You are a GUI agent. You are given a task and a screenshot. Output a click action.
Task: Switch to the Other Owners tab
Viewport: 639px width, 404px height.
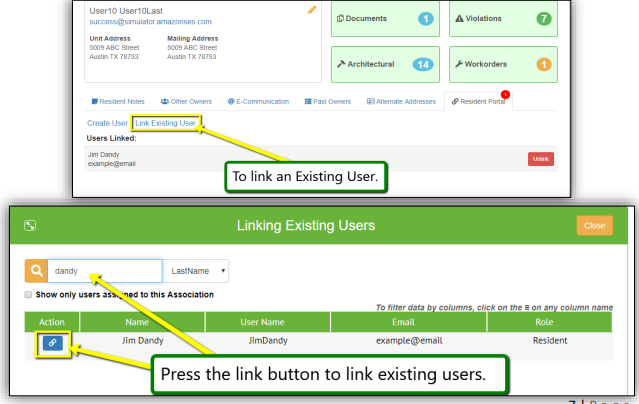tap(186, 102)
